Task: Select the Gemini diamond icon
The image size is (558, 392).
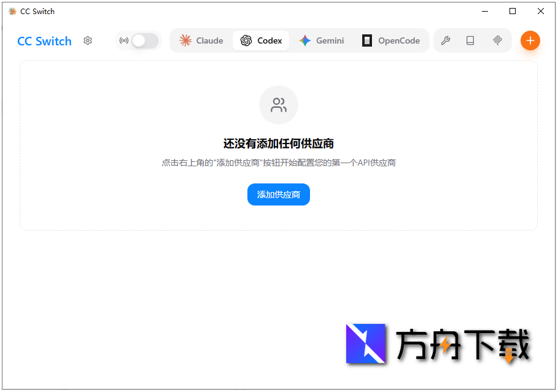Action: click(x=304, y=40)
